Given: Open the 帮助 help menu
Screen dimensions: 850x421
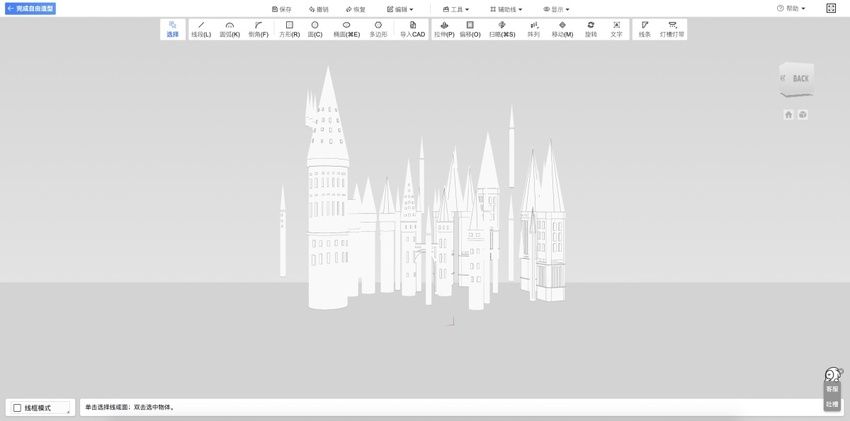Looking at the screenshot, I should [x=791, y=9].
